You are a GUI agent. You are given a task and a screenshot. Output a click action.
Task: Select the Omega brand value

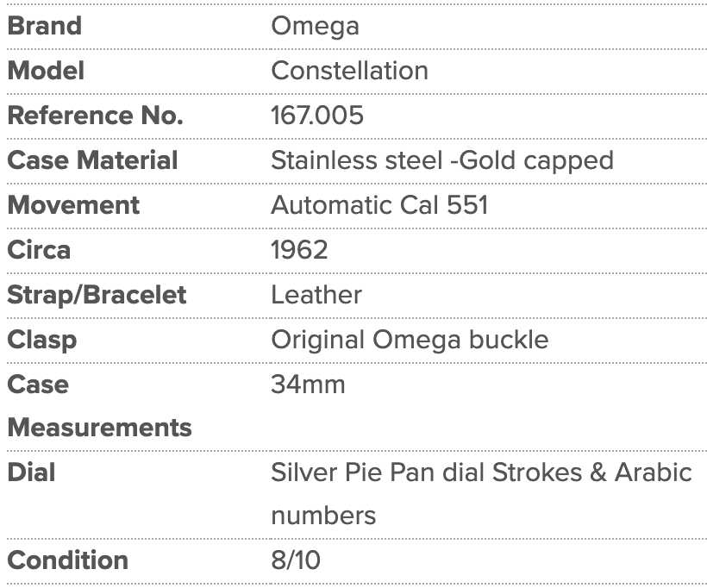point(316,27)
